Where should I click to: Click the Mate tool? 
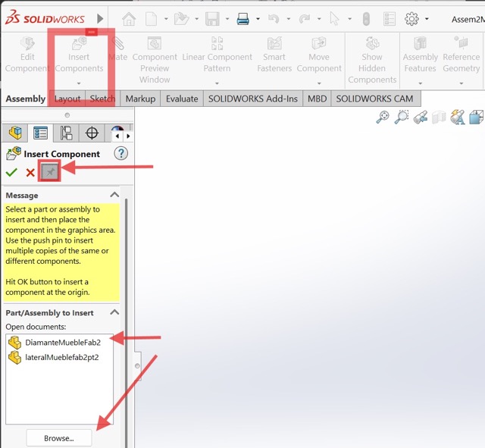118,49
